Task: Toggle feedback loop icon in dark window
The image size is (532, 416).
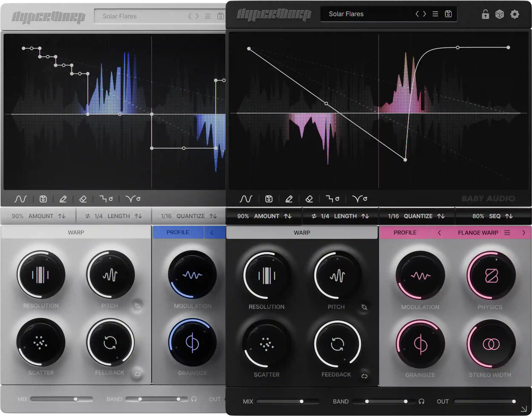Action: [364, 376]
